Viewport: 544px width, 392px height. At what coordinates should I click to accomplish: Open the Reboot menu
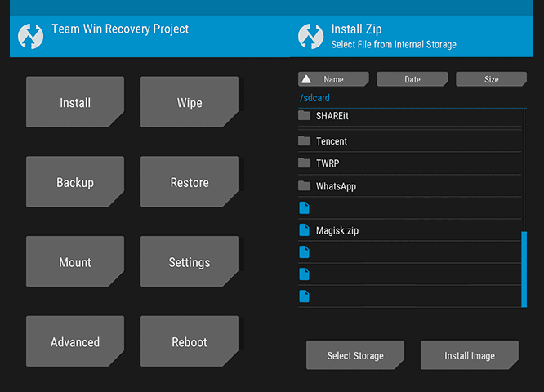click(x=190, y=341)
